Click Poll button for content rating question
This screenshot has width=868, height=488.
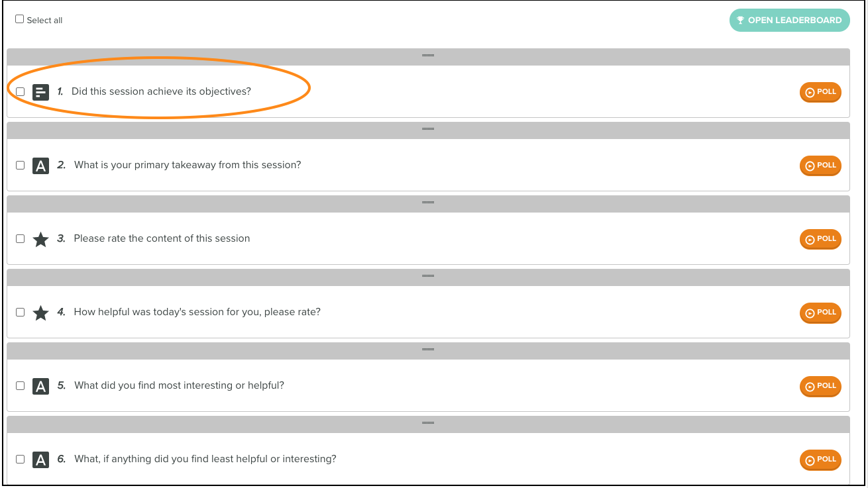click(820, 239)
